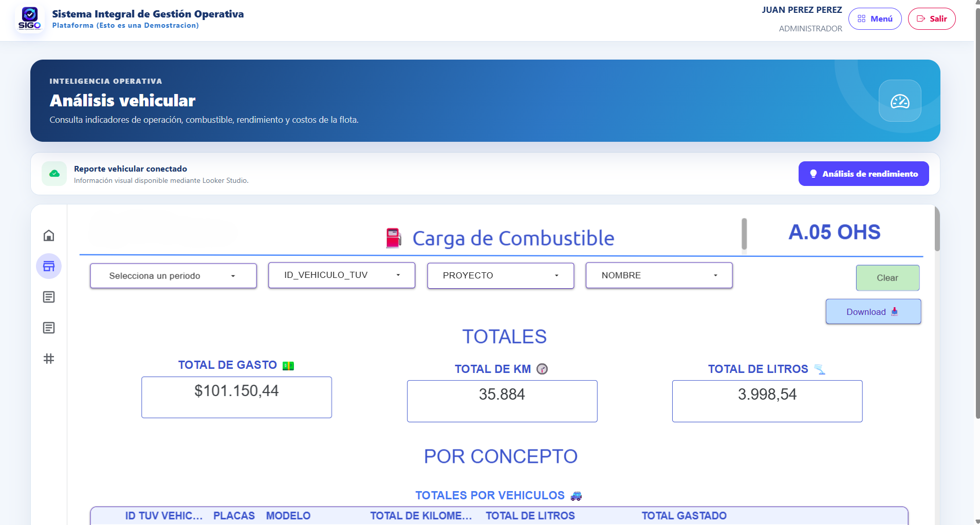Click the $101.150,44 total value
Screen dimensions: 980x525
coord(236,391)
